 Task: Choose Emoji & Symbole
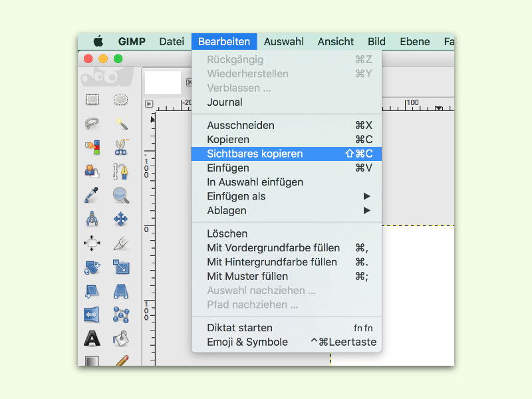[x=287, y=342]
